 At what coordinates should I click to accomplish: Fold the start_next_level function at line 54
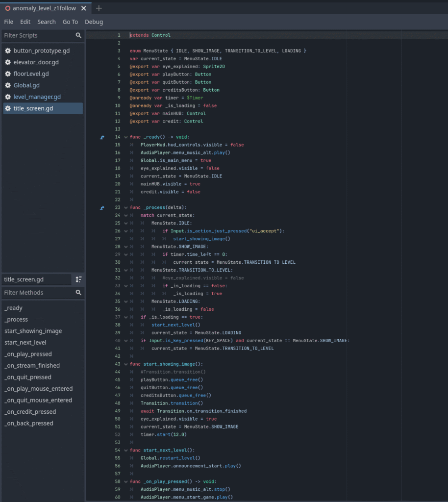point(126,450)
